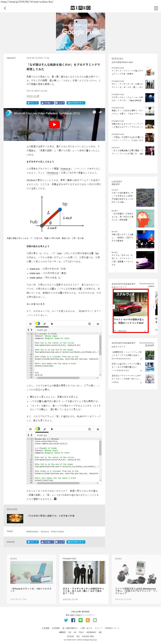Open WIRED's LINE page from the footer
Image resolution: width=161 pixels, height=644 pixels.
pyautogui.click(x=80, y=620)
